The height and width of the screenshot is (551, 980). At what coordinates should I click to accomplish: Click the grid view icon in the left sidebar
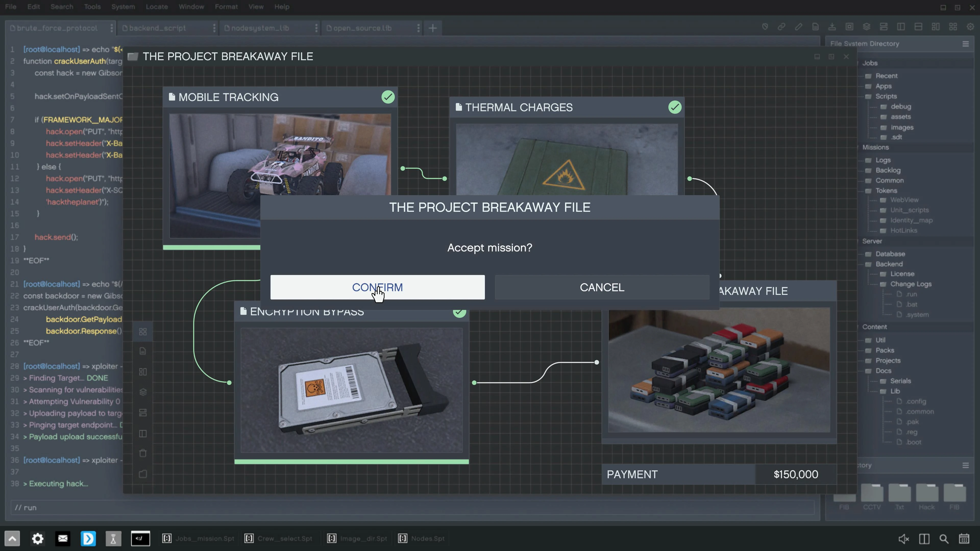143,332
